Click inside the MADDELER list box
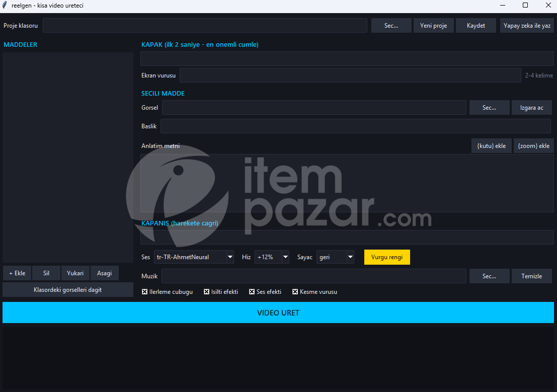 (68, 158)
